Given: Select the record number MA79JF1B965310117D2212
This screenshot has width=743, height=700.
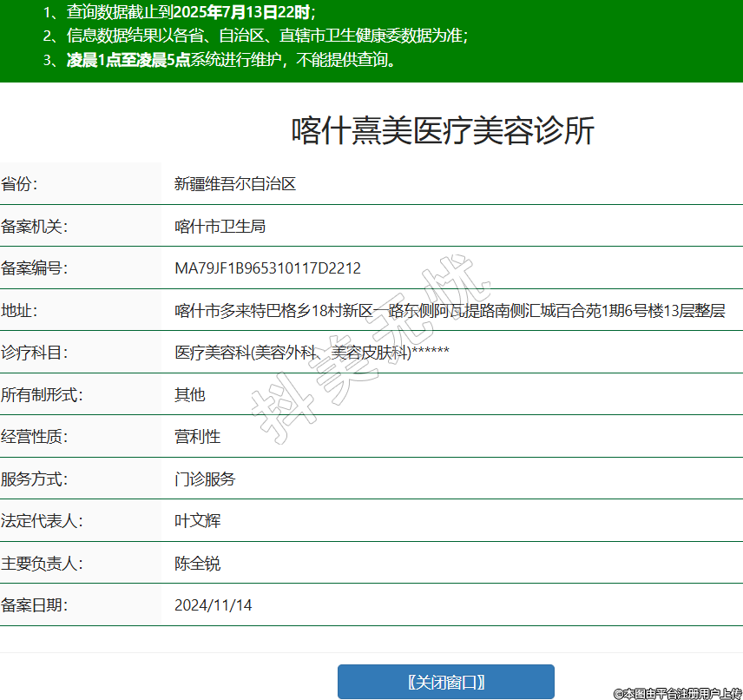Looking at the screenshot, I should click(x=267, y=268).
